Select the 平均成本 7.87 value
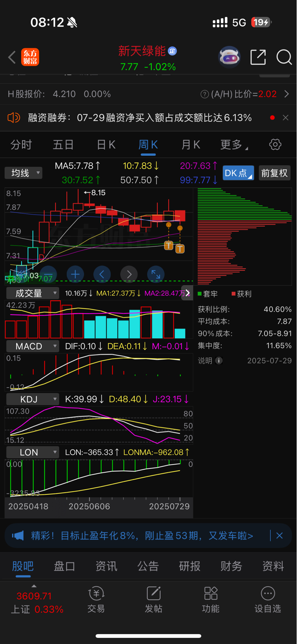297x644 pixels. [x=284, y=321]
